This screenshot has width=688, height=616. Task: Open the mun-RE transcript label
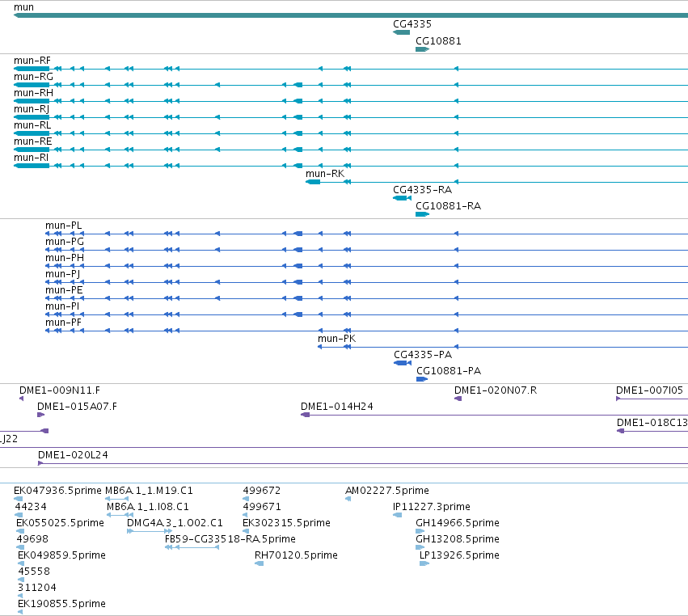pyautogui.click(x=32, y=141)
